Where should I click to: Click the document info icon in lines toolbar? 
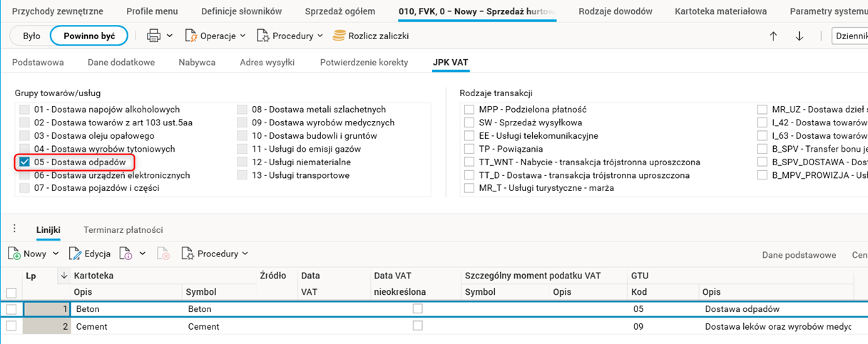coord(126,254)
